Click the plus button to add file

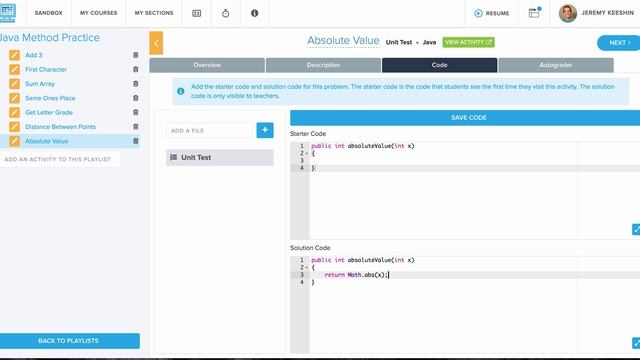coord(265,130)
